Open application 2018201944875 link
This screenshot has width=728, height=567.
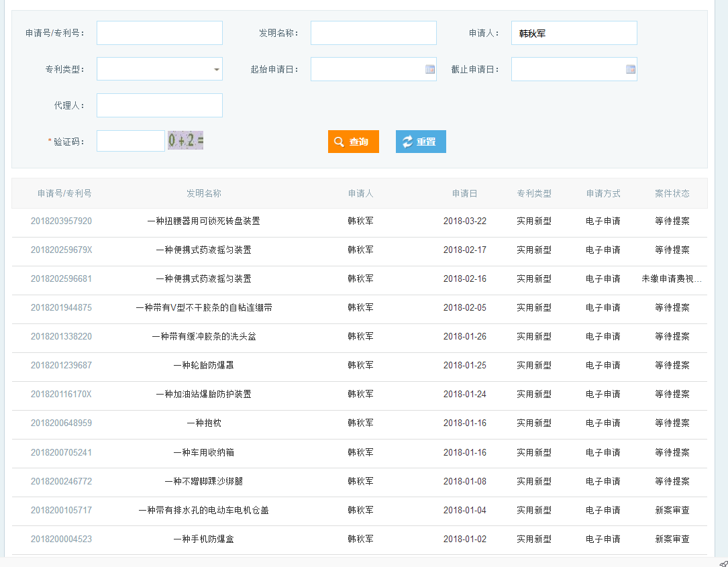(x=61, y=307)
